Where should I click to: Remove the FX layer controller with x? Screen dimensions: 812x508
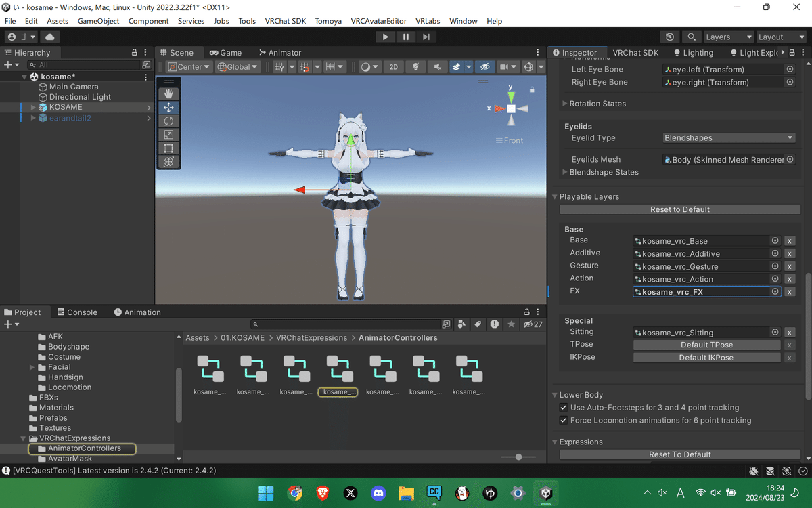pos(790,292)
